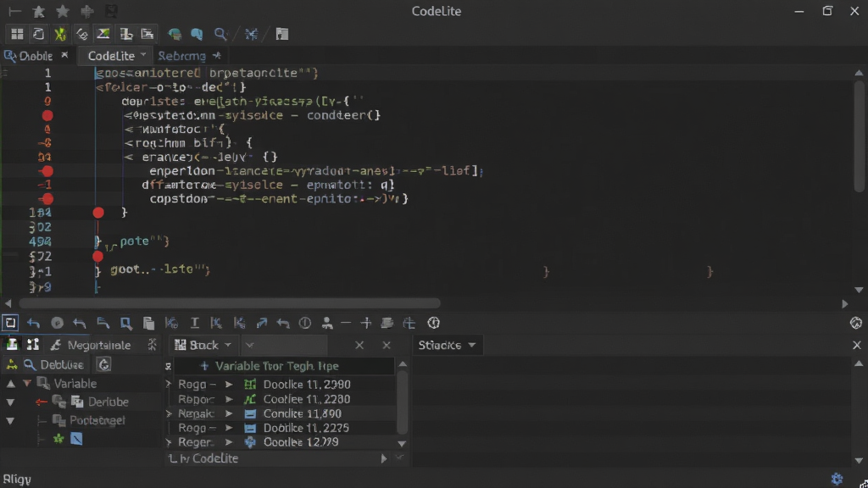
Task: Click the stacked layers icon in debug toolbar
Action: (x=387, y=323)
